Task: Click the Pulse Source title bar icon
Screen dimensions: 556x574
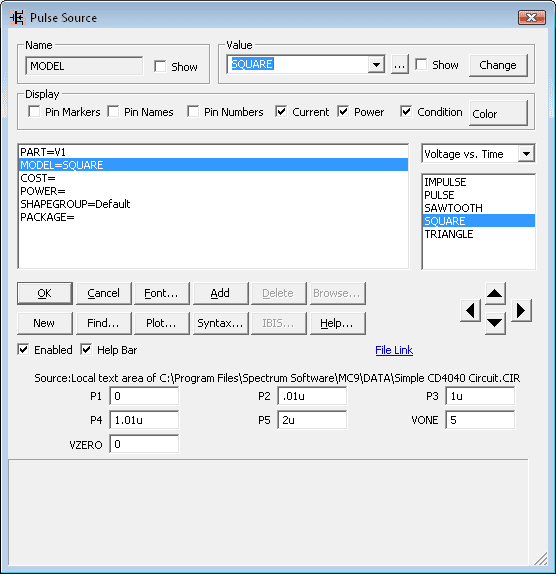Action: 17,18
